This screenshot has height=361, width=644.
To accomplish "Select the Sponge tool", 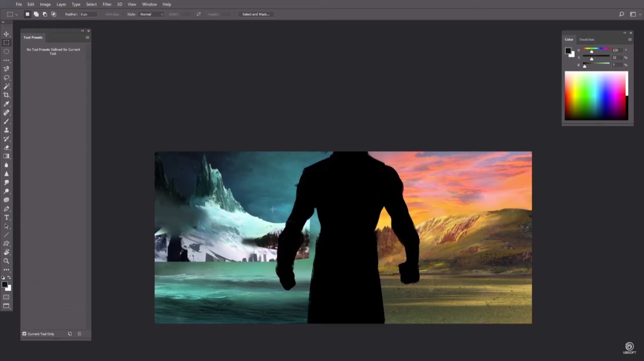I will point(6,200).
